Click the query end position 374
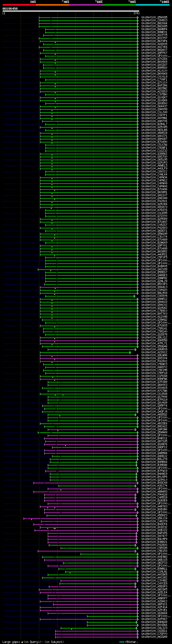This screenshot has width=172, height=644. 136,13
